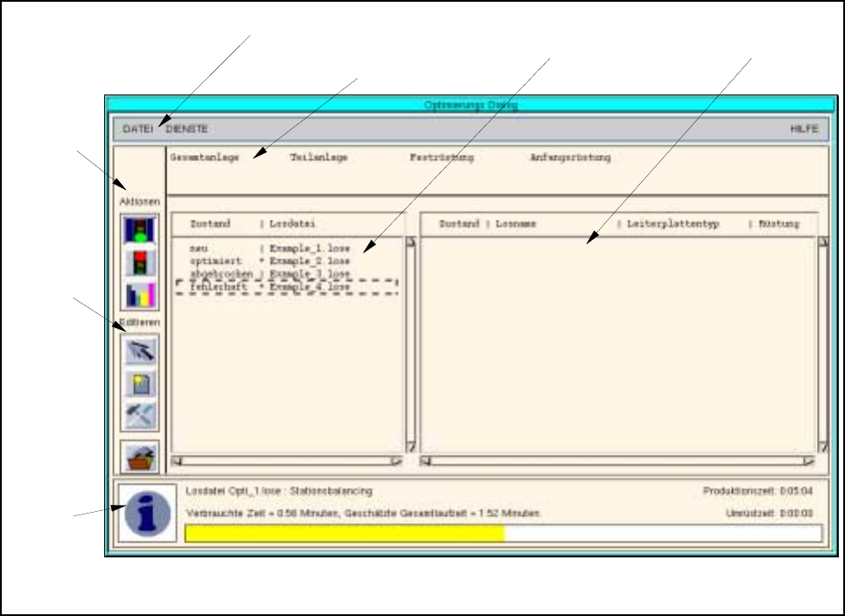
Task: Open the DATEI menu
Action: pos(137,129)
